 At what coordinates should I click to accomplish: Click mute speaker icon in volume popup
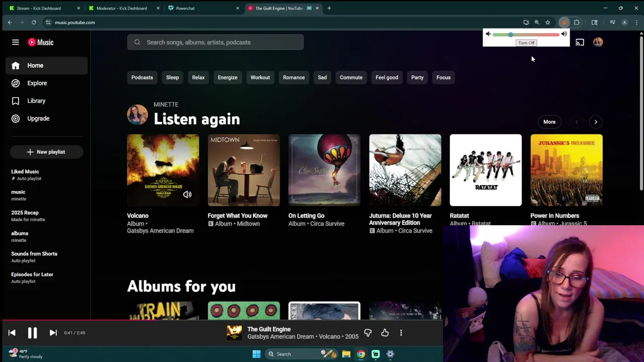point(488,34)
